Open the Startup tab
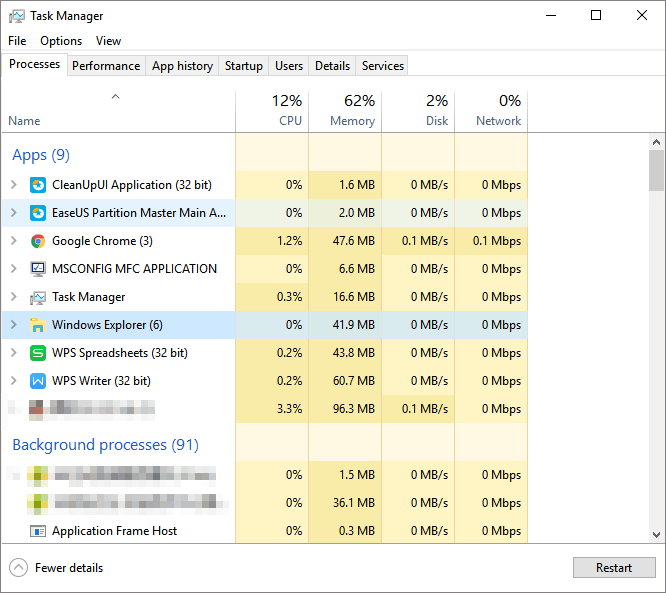The height and width of the screenshot is (593, 666). point(244,66)
